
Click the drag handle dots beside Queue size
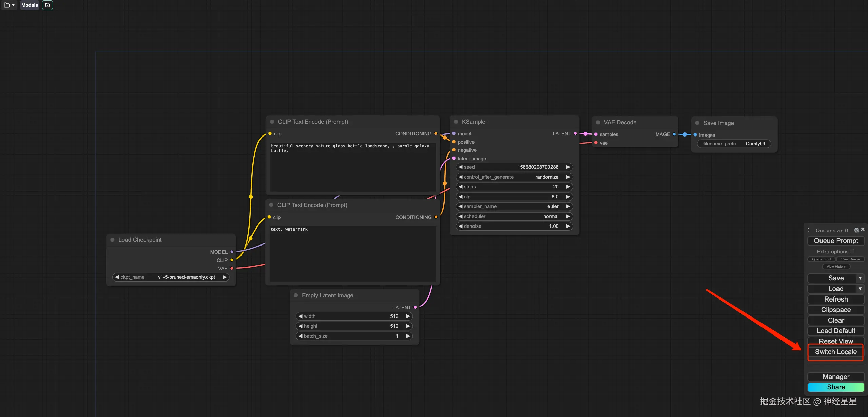pyautogui.click(x=809, y=230)
